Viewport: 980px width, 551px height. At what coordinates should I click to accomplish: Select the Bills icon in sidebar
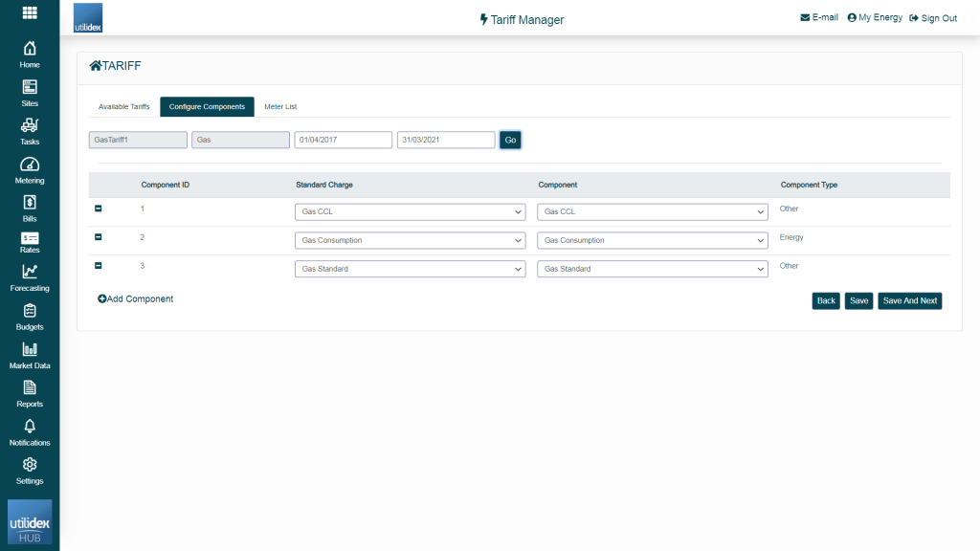[x=30, y=203]
